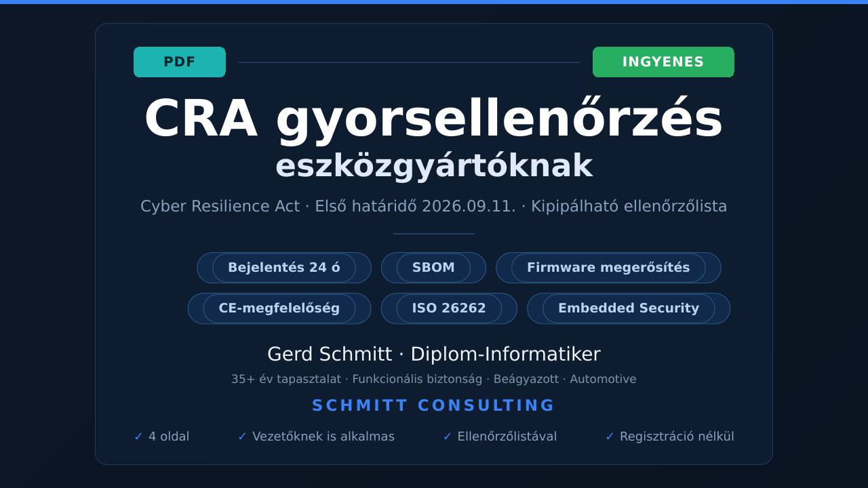Click the SCHMITT CONSULTING brand text
The image size is (868, 488).
tap(434, 405)
